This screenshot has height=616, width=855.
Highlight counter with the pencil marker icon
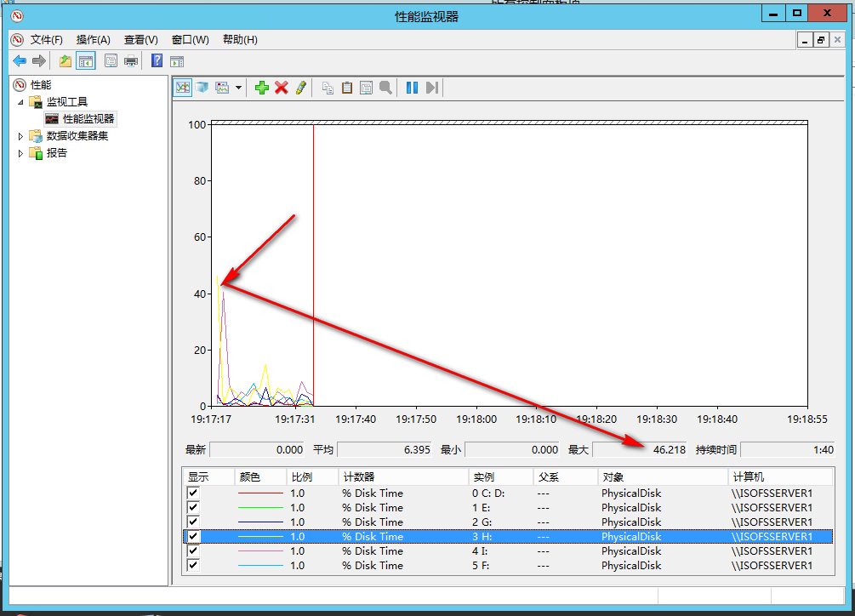(x=301, y=88)
